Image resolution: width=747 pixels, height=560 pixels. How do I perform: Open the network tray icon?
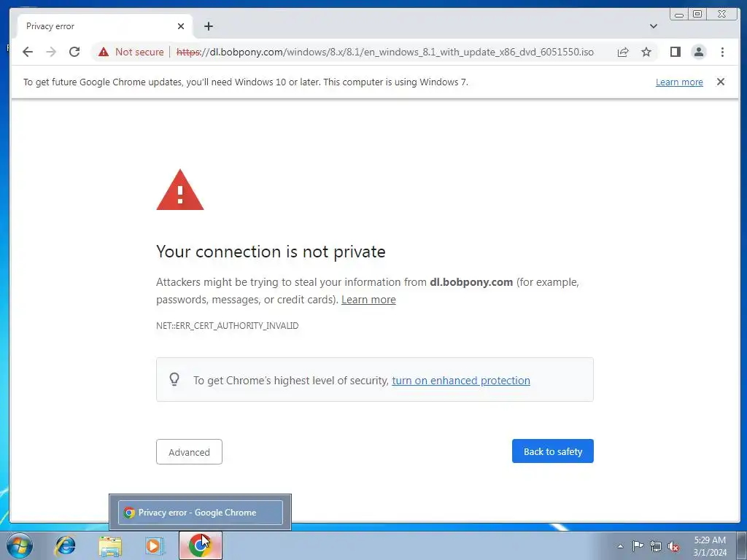(x=656, y=546)
